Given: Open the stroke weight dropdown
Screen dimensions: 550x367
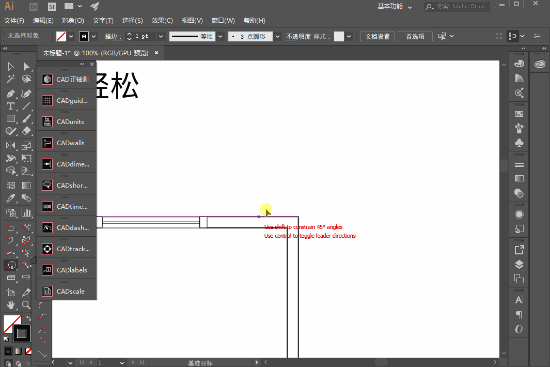Looking at the screenshot, I should click(x=161, y=36).
